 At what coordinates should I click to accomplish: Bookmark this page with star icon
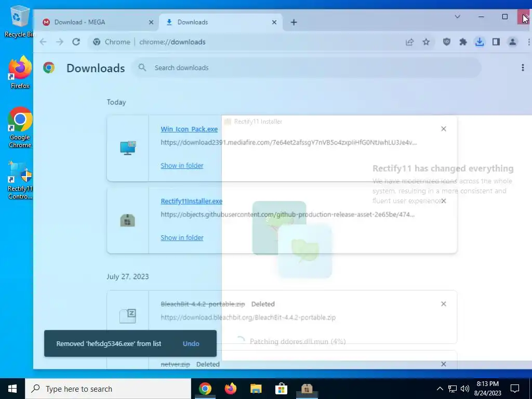(426, 42)
